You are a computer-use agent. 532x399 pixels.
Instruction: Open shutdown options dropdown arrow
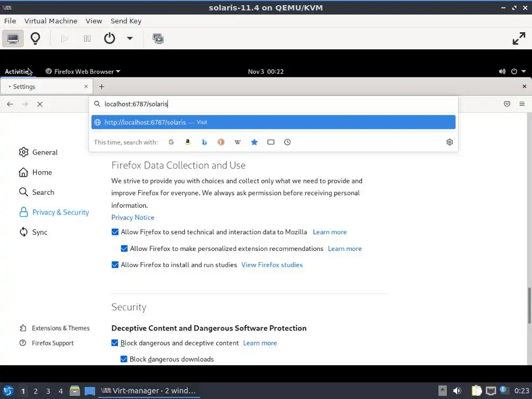(x=129, y=38)
